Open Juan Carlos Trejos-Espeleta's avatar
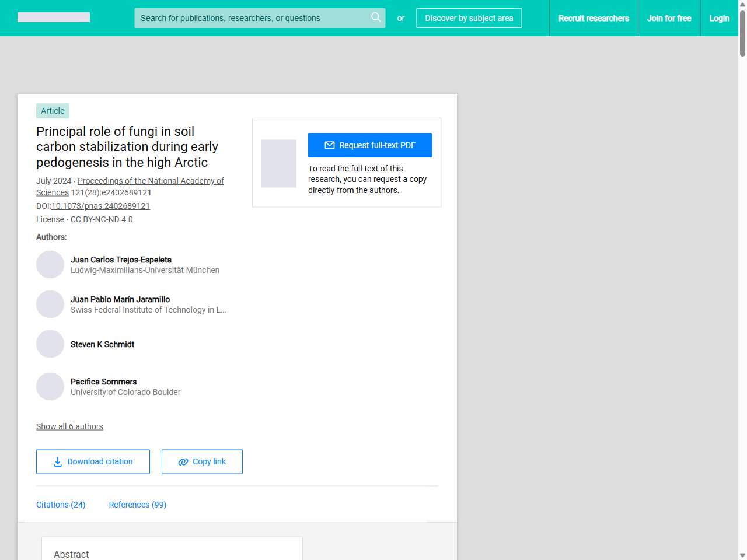Viewport: 747px width, 560px height. (50, 265)
